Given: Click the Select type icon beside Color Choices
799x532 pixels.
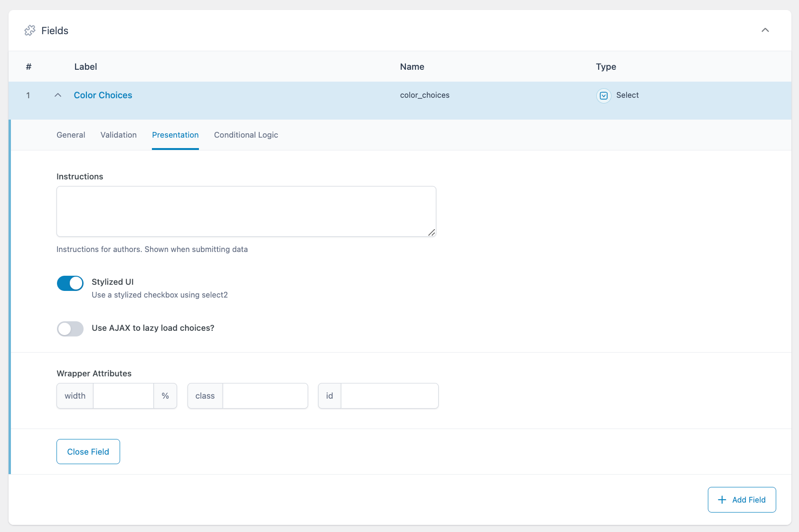Looking at the screenshot, I should [603, 95].
